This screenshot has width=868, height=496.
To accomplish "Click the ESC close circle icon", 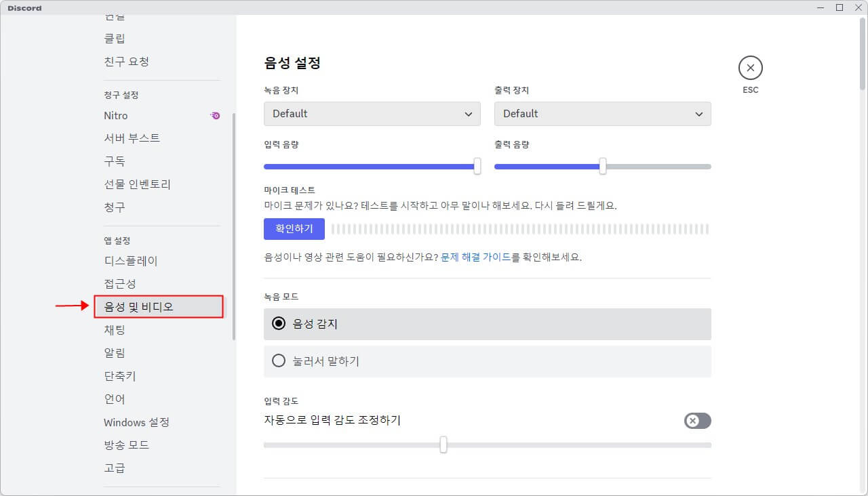I will (750, 68).
